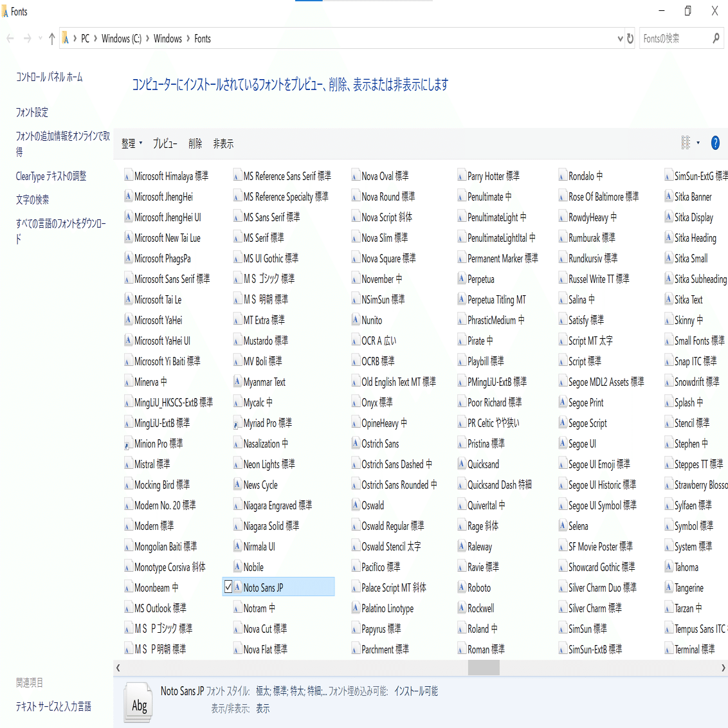Viewport: 728px width, 728px height.
Task: Open テキスト サービスと入力言語 link
Action: point(53,706)
